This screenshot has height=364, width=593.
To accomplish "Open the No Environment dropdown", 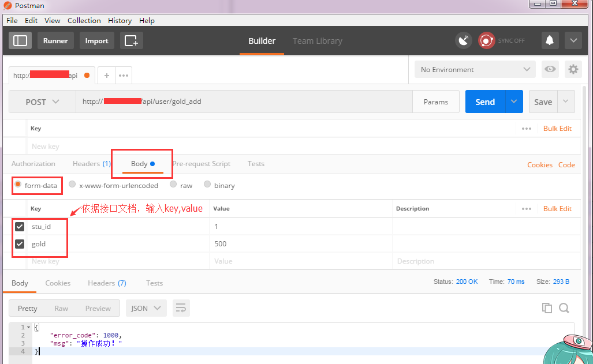I will coord(475,70).
